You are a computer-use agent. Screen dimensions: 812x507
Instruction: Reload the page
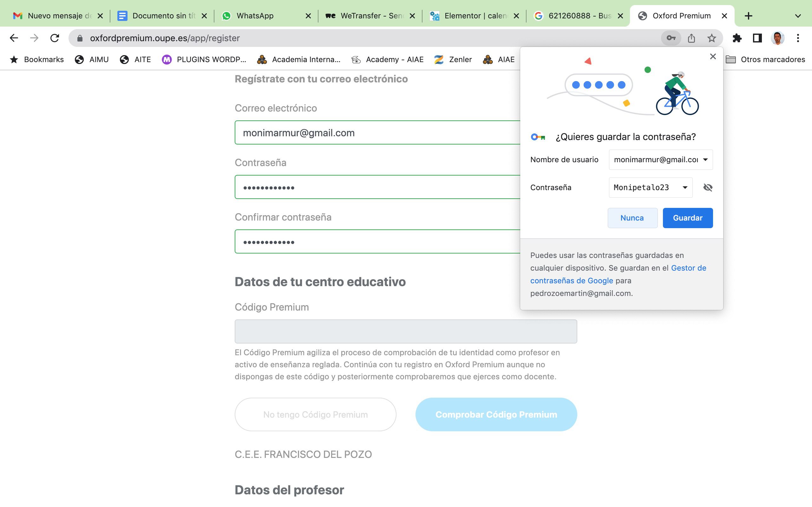click(55, 38)
